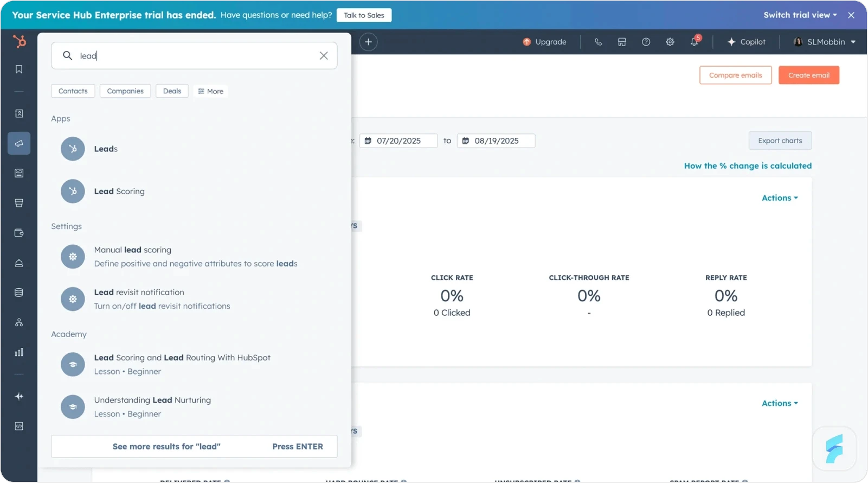The image size is (868, 483).
Task: Click the Export charts button
Action: point(780,141)
